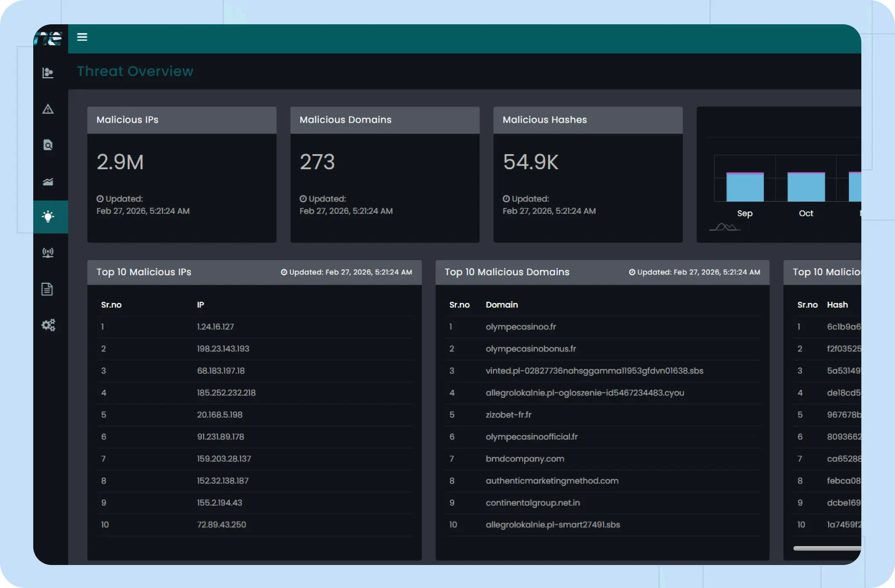The width and height of the screenshot is (895, 588).
Task: Select IP address 198.23.143.193 row
Action: click(223, 349)
